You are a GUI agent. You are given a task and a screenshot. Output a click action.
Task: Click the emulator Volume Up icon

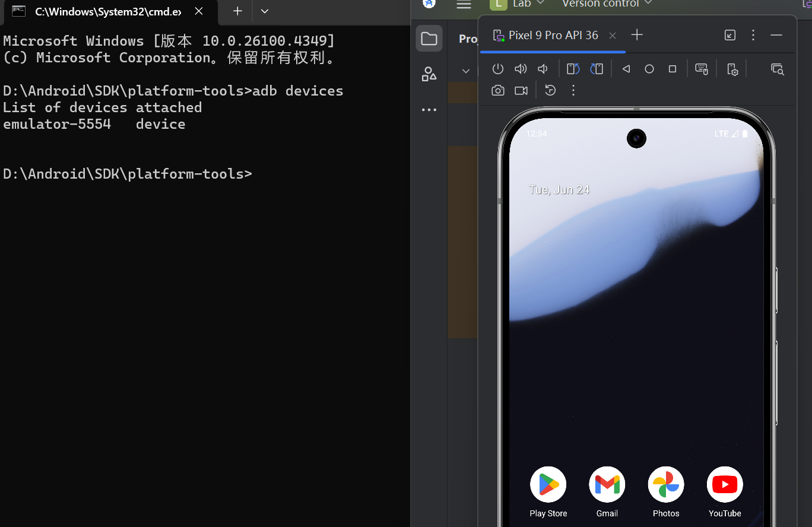(521, 69)
